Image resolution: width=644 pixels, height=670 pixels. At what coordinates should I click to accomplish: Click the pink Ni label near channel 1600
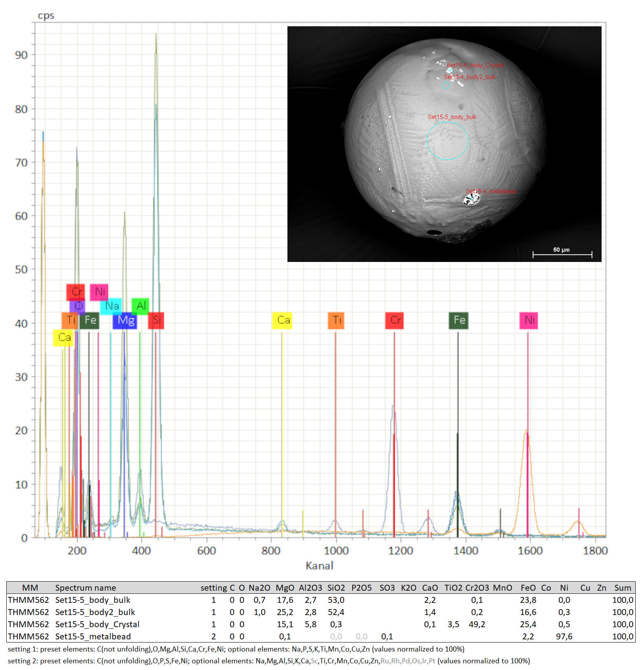pyautogui.click(x=528, y=320)
